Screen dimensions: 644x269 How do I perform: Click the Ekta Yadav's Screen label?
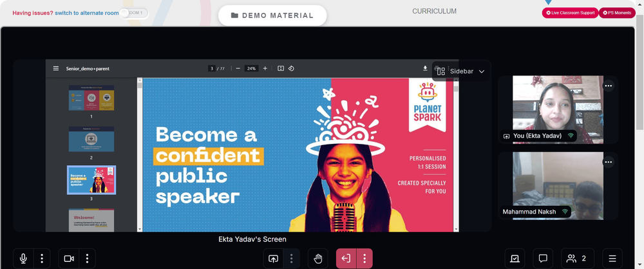tap(252, 239)
